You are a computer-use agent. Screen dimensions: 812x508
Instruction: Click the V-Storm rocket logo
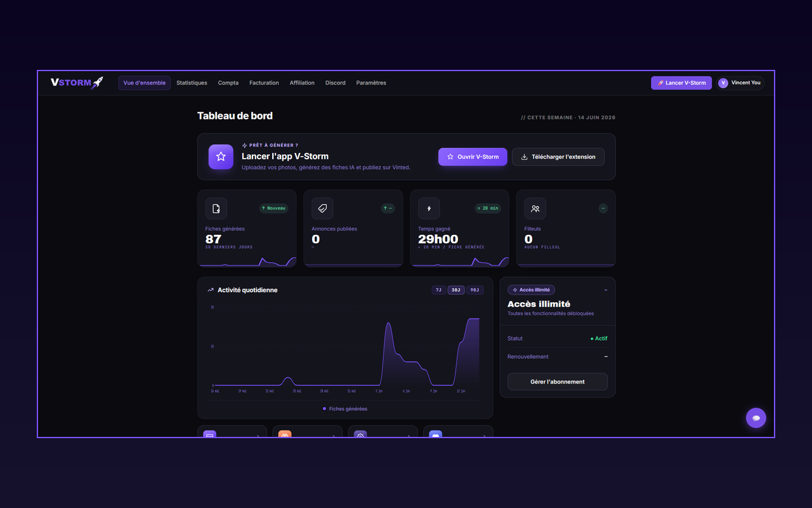click(x=77, y=83)
